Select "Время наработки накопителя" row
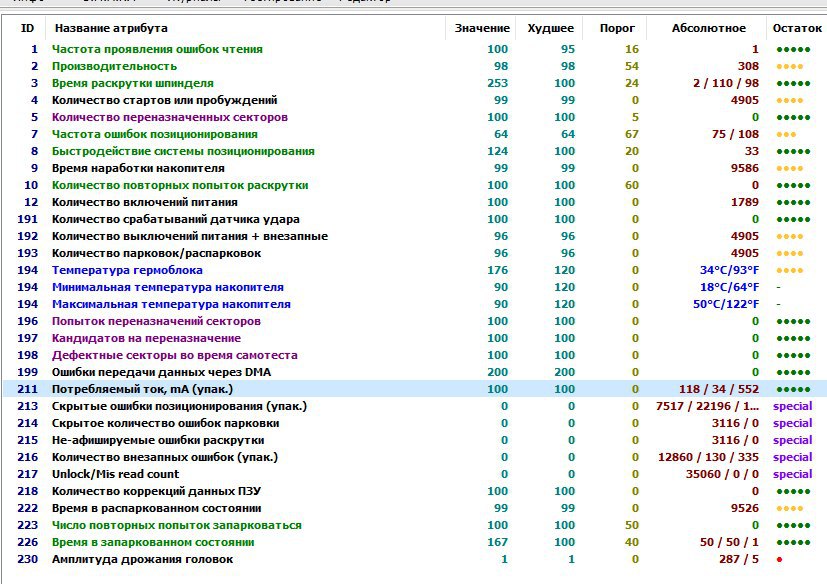The width and height of the screenshot is (827, 584). pos(415,168)
